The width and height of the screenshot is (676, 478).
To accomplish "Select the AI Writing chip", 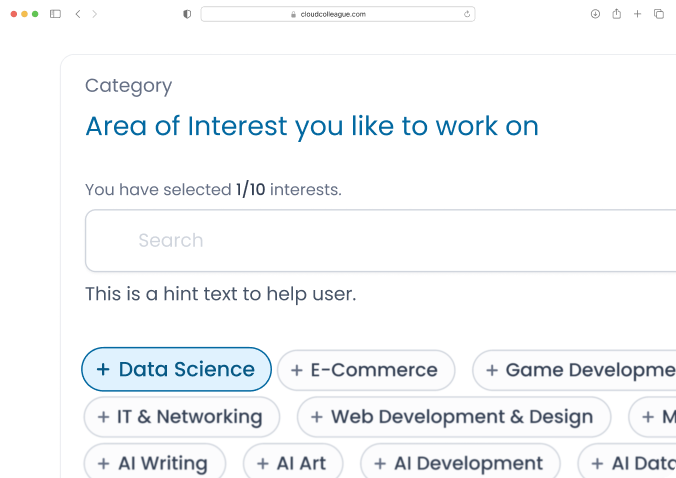I will [x=155, y=463].
